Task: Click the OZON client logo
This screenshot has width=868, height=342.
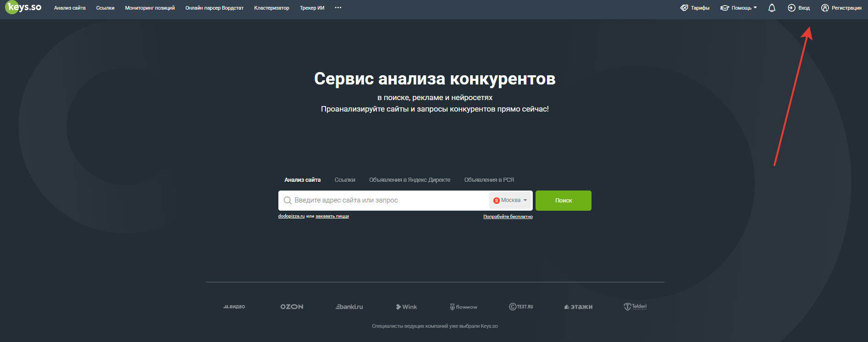Action: click(292, 307)
